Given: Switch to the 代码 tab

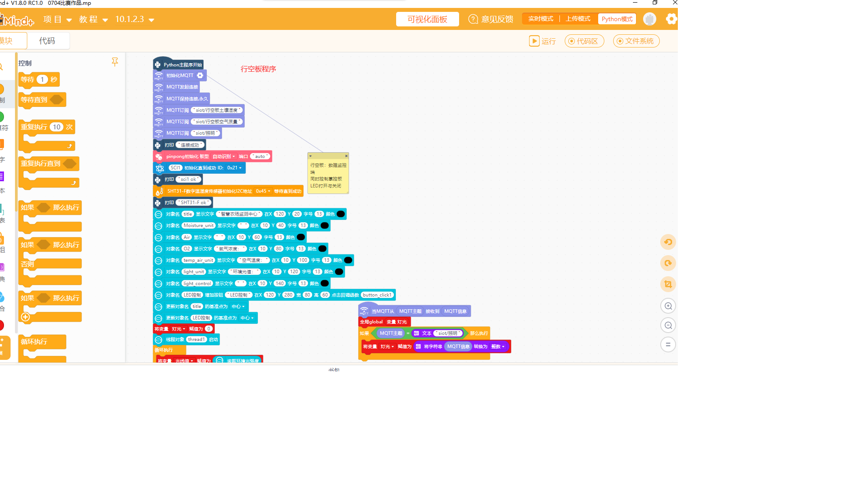Looking at the screenshot, I should tap(48, 41).
